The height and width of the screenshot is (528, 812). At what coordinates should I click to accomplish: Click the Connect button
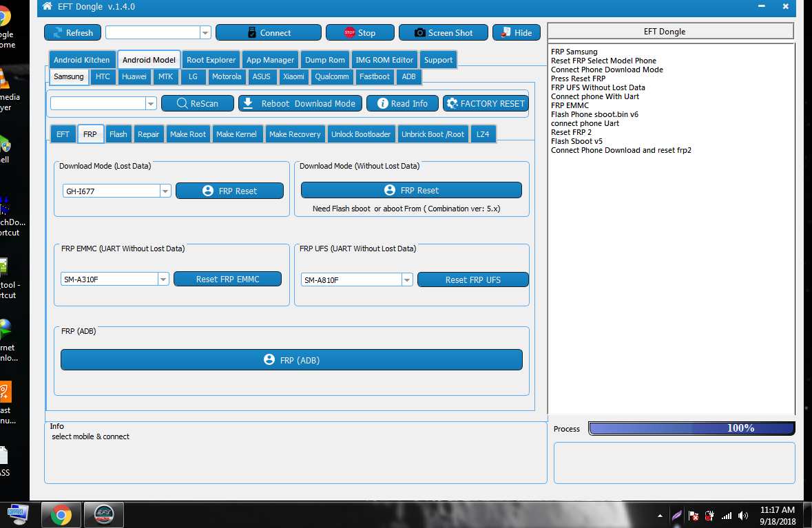point(268,32)
